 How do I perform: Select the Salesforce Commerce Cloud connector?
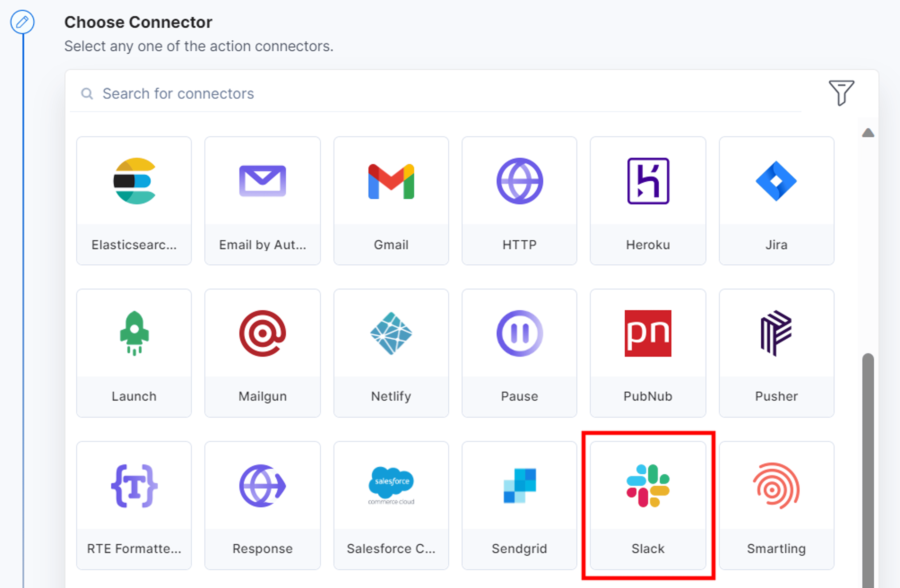coord(391,506)
